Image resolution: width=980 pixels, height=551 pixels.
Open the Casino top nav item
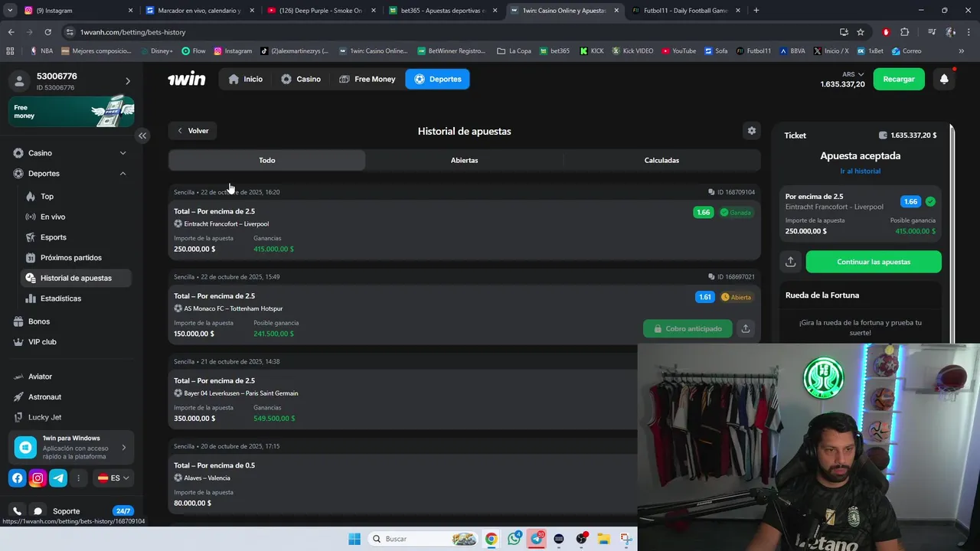pos(301,79)
